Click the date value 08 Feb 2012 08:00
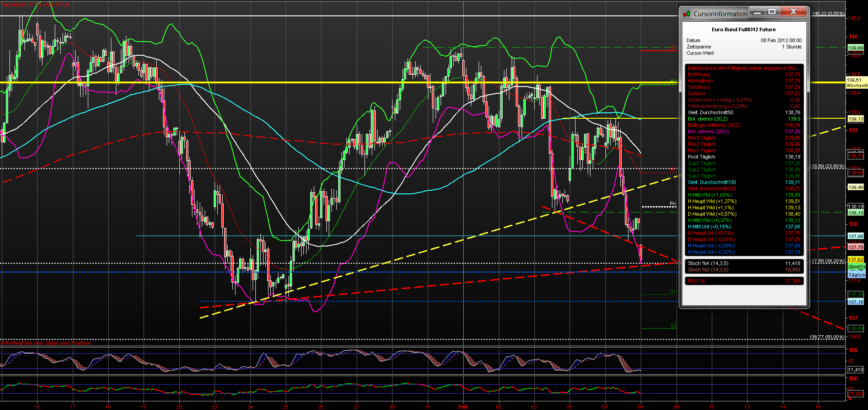 (x=781, y=40)
